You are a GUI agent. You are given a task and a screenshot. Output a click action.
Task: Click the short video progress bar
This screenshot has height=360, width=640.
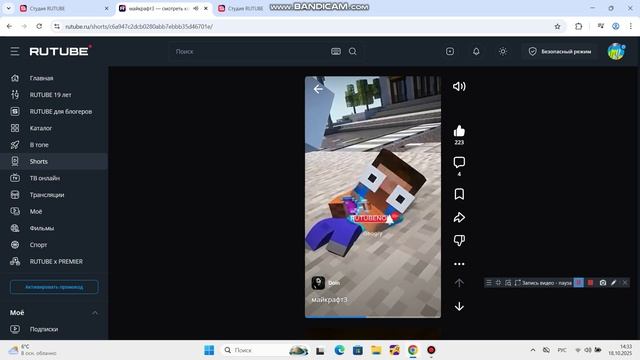click(x=373, y=316)
